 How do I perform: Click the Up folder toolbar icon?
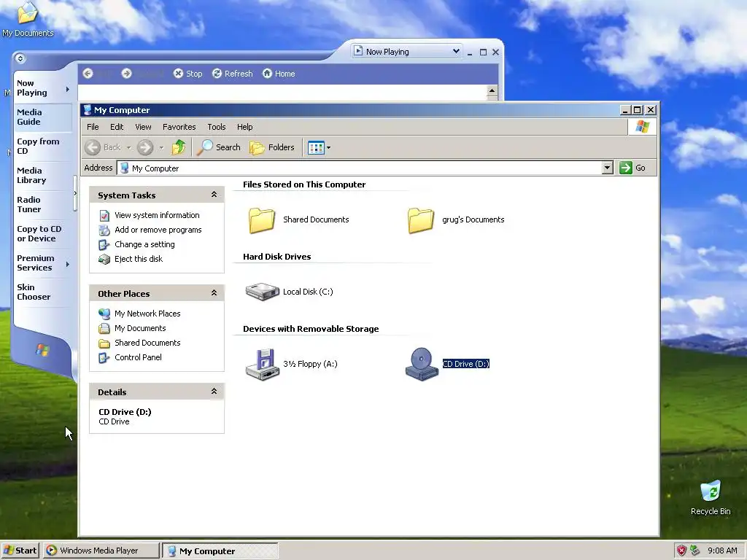tap(179, 147)
